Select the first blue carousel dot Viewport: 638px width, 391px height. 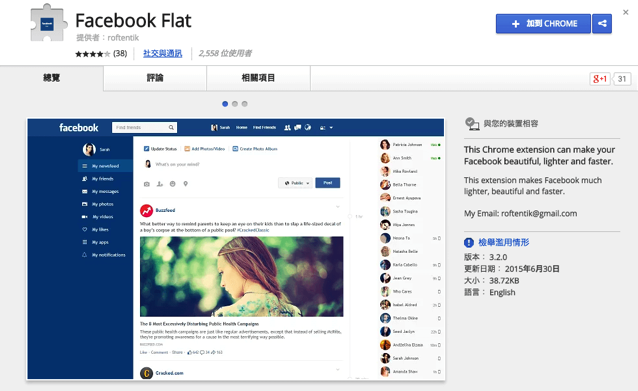click(x=225, y=104)
